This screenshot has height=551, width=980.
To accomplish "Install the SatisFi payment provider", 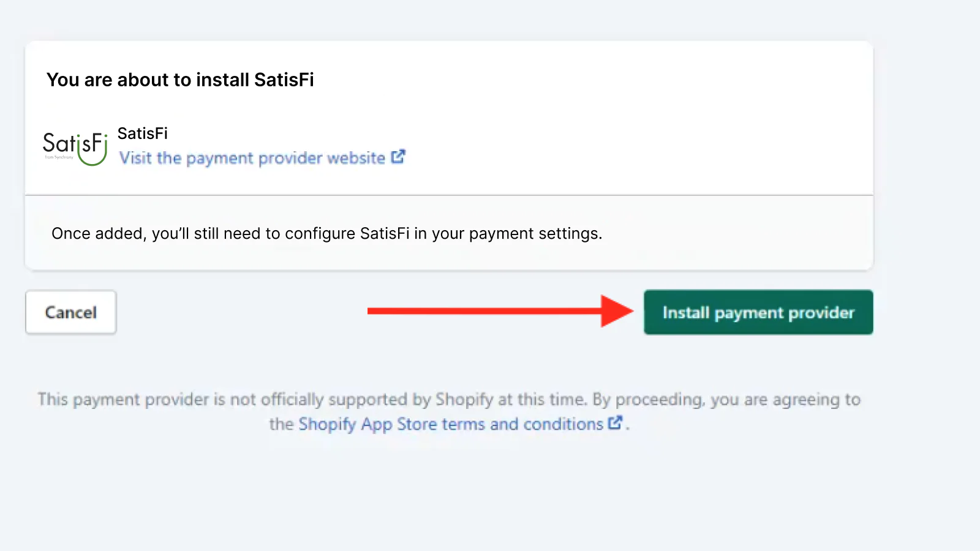I will pyautogui.click(x=758, y=312).
